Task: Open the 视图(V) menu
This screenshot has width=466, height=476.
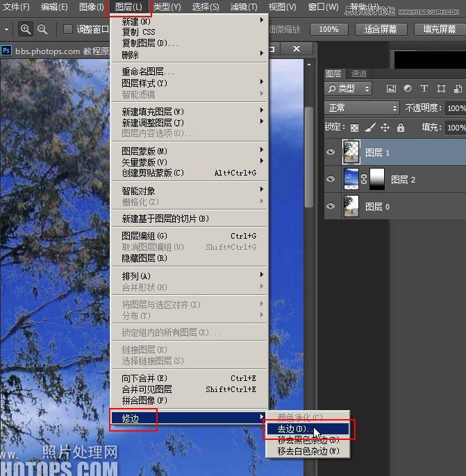Action: coord(282,7)
